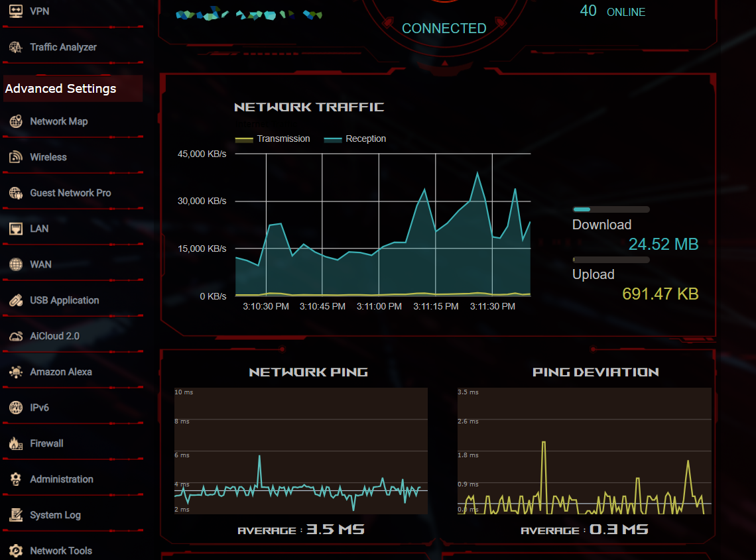756x560 pixels.
Task: Click the 15,000 KB/s axis label
Action: click(202, 249)
